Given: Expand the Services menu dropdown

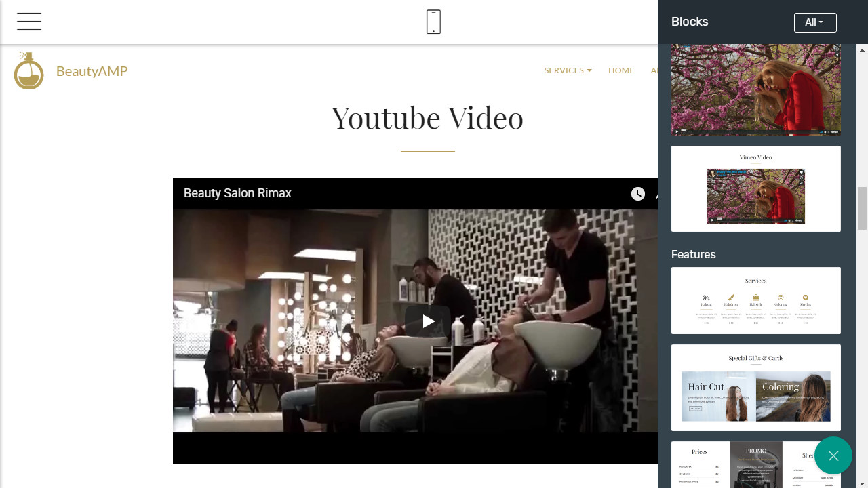Looking at the screenshot, I should pos(568,70).
